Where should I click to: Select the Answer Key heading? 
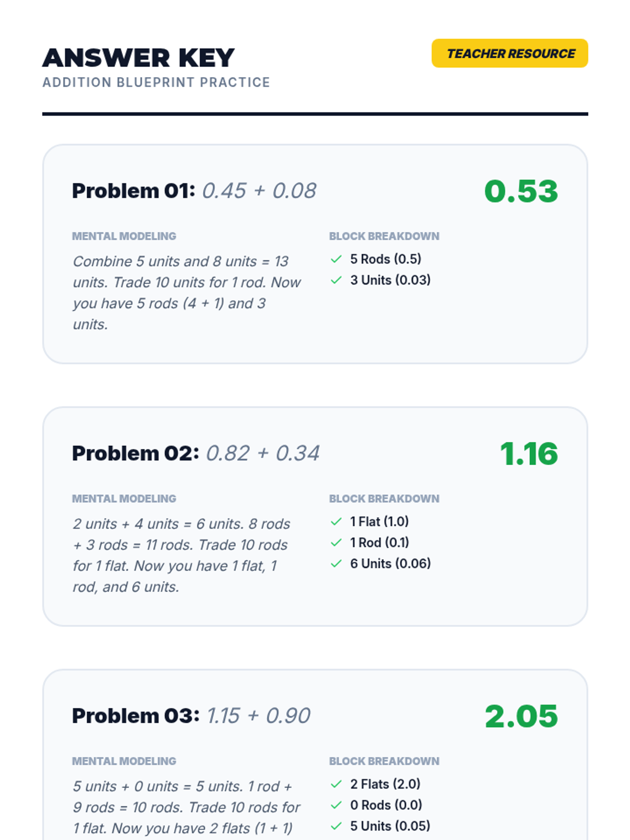click(139, 57)
